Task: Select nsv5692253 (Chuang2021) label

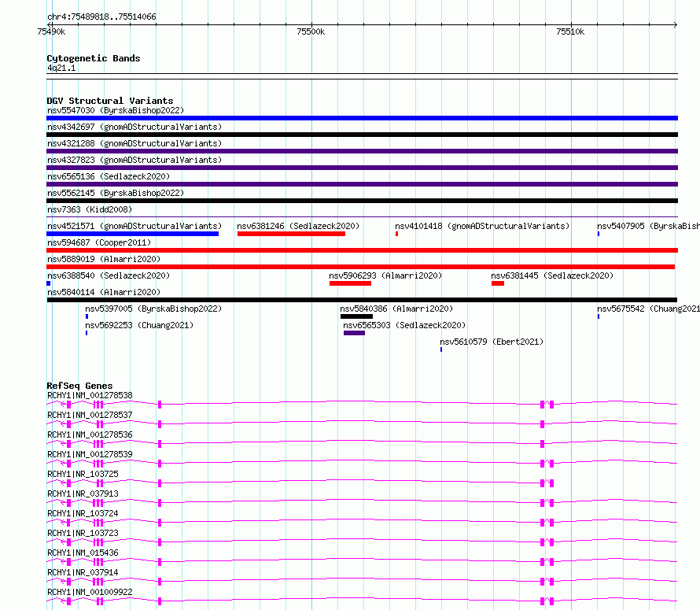Action: tap(139, 325)
